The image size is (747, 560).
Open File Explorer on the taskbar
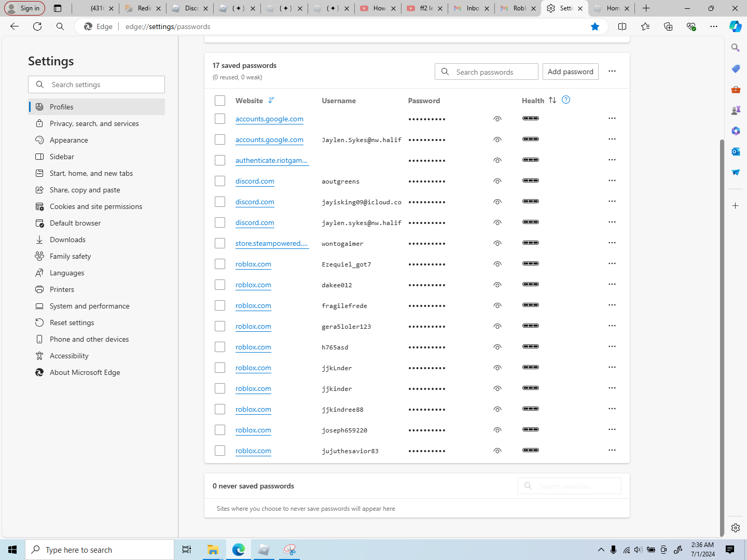pyautogui.click(x=213, y=550)
